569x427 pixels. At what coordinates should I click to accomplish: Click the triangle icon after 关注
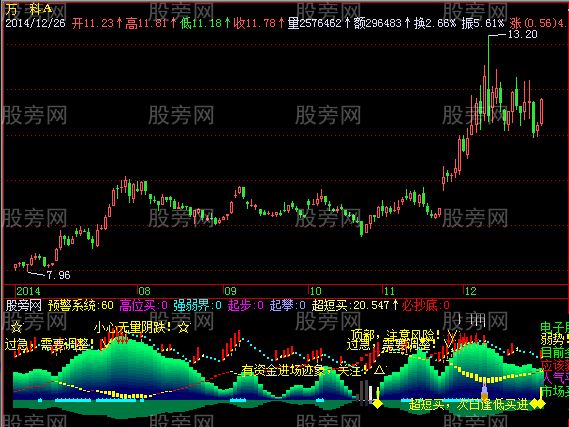379,370
